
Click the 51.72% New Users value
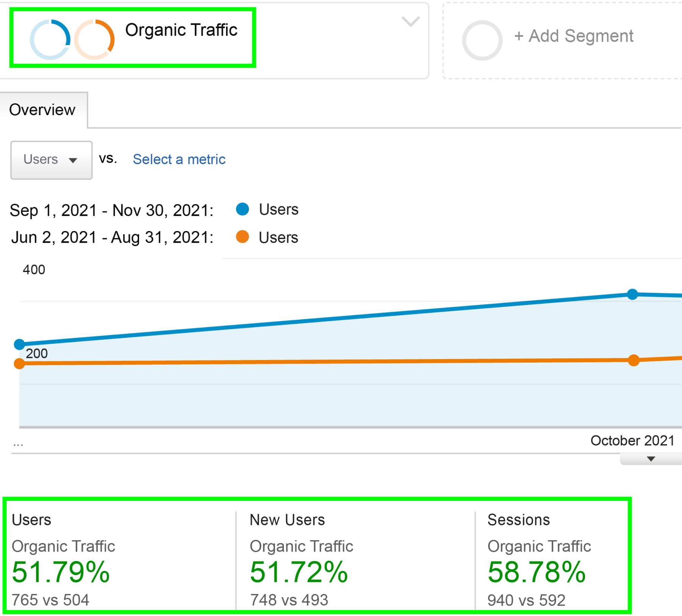(x=299, y=572)
